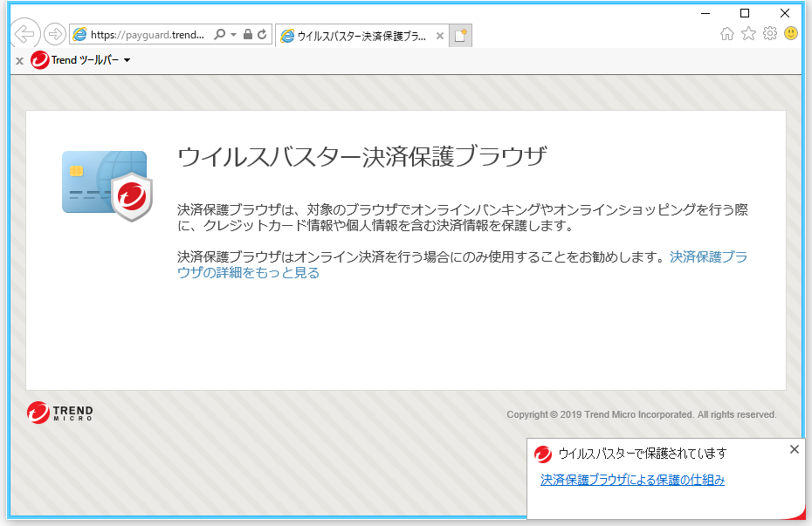This screenshot has width=812, height=526.
Task: Select the ウイルスバスター決済保護ブラウザ tab
Action: 360,36
